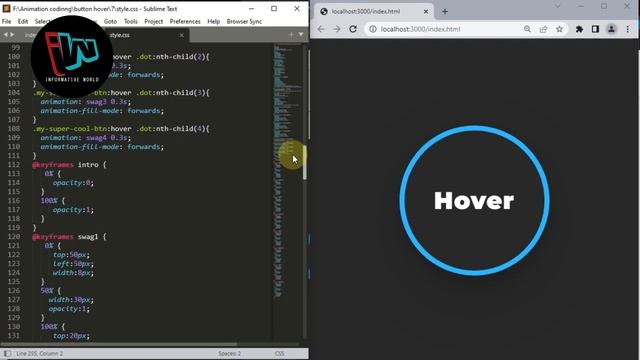This screenshot has height=360, width=640.
Task: Open the tab list dropdown in Sublime
Action: (x=301, y=35)
